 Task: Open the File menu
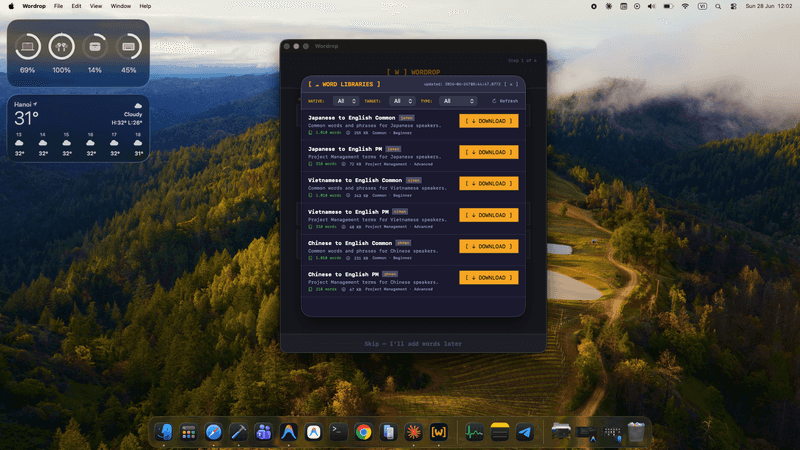pyautogui.click(x=58, y=6)
